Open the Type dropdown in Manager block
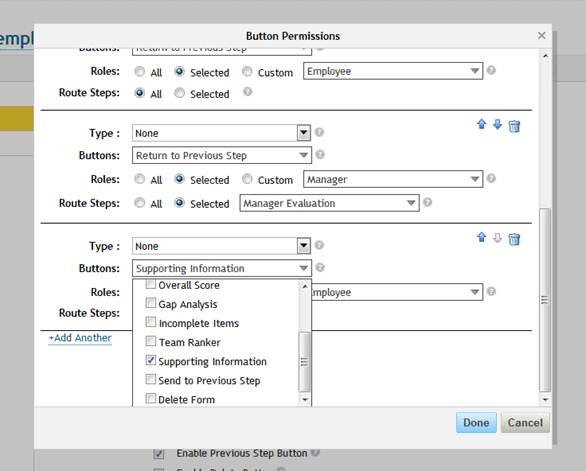 [x=221, y=133]
